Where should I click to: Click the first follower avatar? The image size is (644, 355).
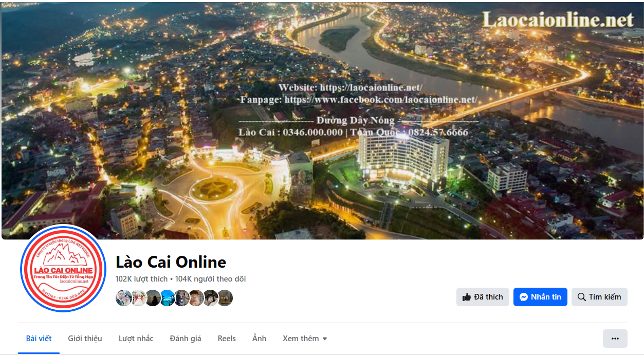[123, 298]
